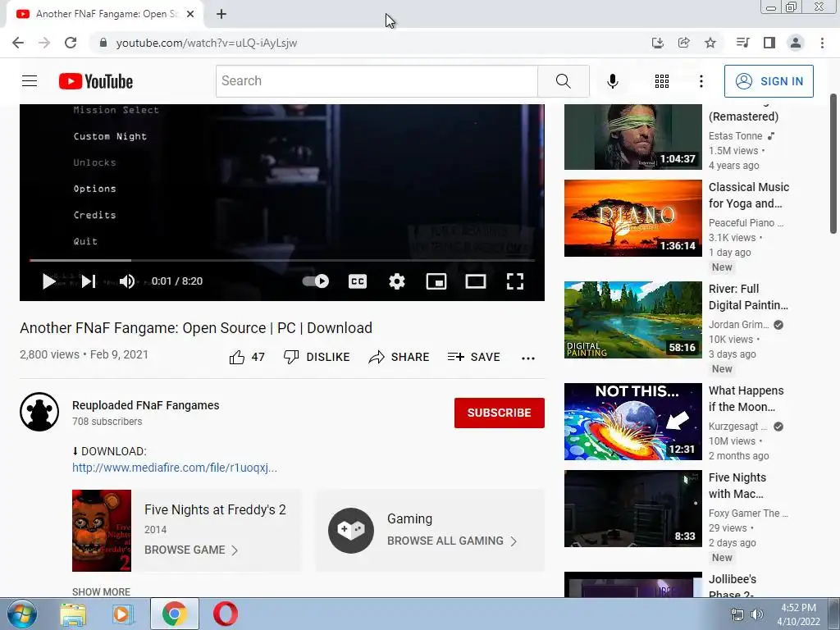The height and width of the screenshot is (630, 840).
Task: Open River: Full Digital Painting title
Action: pos(748,297)
